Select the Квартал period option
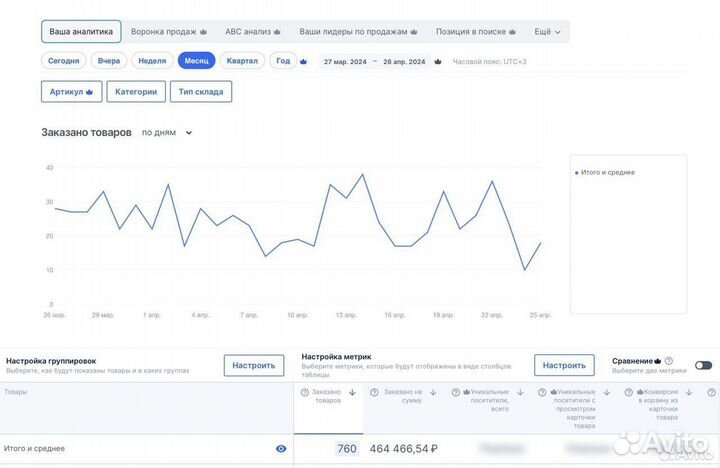The height and width of the screenshot is (468, 720). tap(242, 61)
